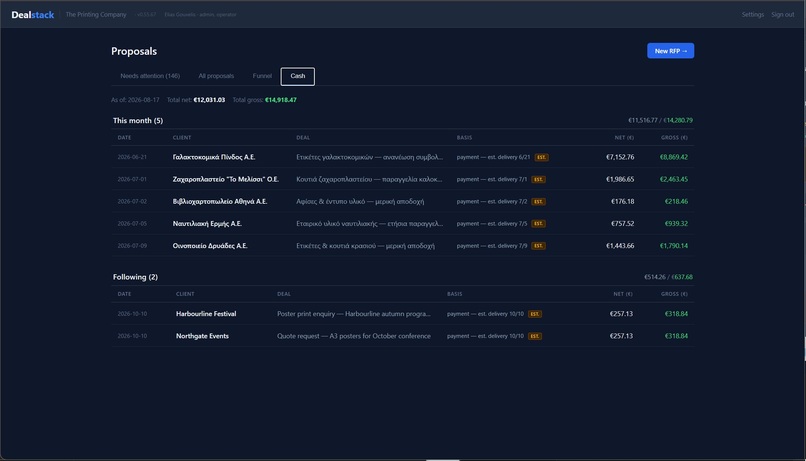This screenshot has width=806, height=461.
Task: Open deal Ετικέτες & κουτιά κρασιού
Action: 365,246
